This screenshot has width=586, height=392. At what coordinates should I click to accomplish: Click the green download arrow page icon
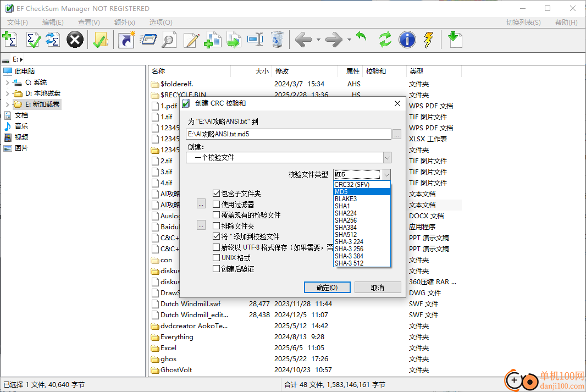[x=455, y=40]
